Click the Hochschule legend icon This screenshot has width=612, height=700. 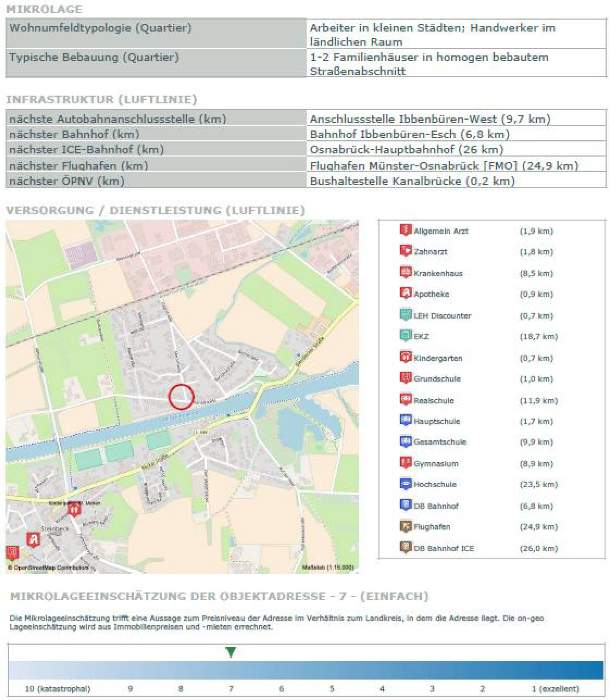point(406,483)
